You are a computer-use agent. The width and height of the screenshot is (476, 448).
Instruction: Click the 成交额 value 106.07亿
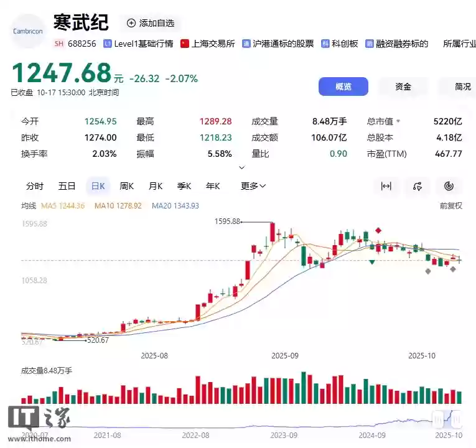[x=329, y=138]
